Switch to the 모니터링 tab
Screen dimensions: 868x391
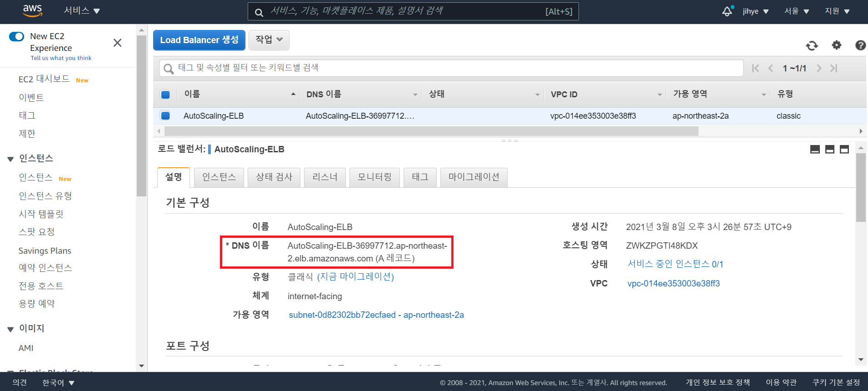tap(374, 177)
